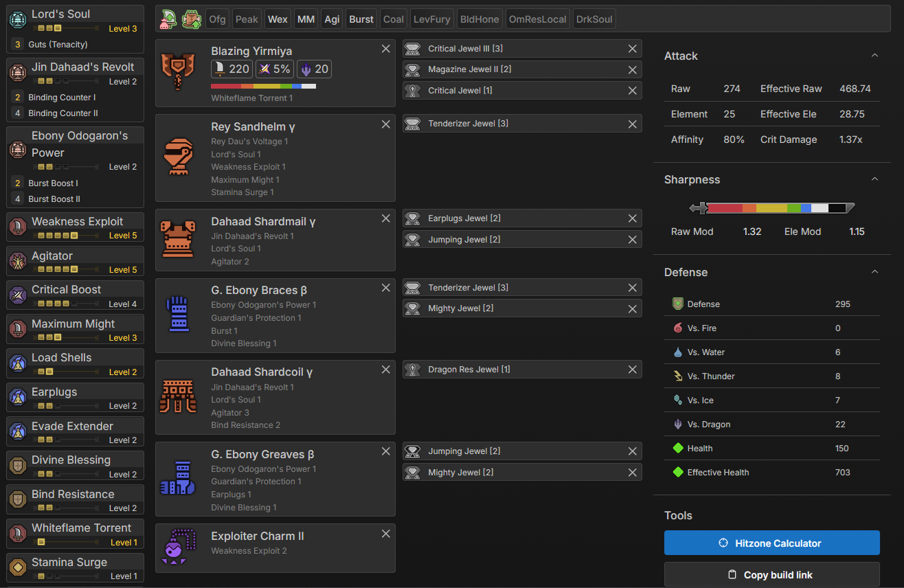The width and height of the screenshot is (904, 588).
Task: Click the Blazing Yirmiya weapon icon
Action: pyautogui.click(x=178, y=71)
